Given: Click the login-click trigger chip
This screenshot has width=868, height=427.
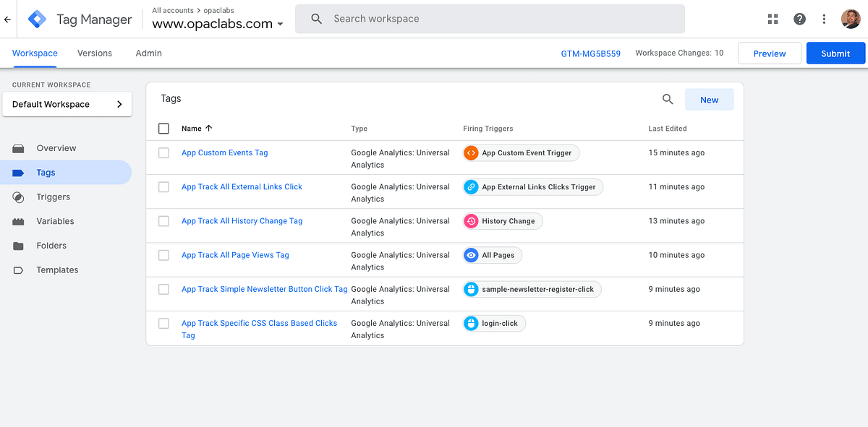Looking at the screenshot, I should coord(495,323).
